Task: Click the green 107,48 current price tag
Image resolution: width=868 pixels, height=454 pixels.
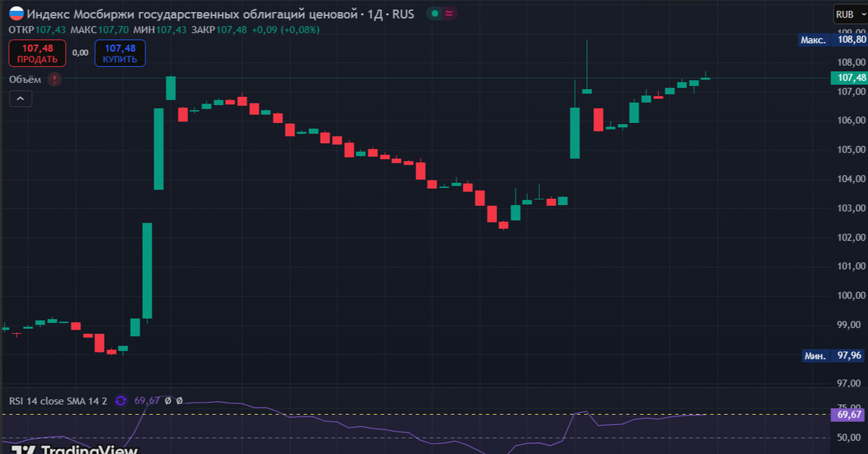Action: pos(850,78)
